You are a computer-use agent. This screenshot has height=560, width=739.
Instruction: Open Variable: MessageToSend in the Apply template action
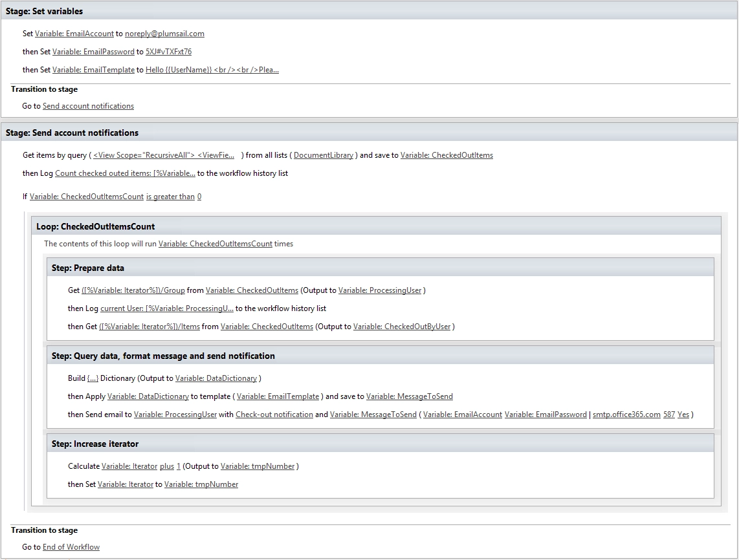(x=410, y=396)
